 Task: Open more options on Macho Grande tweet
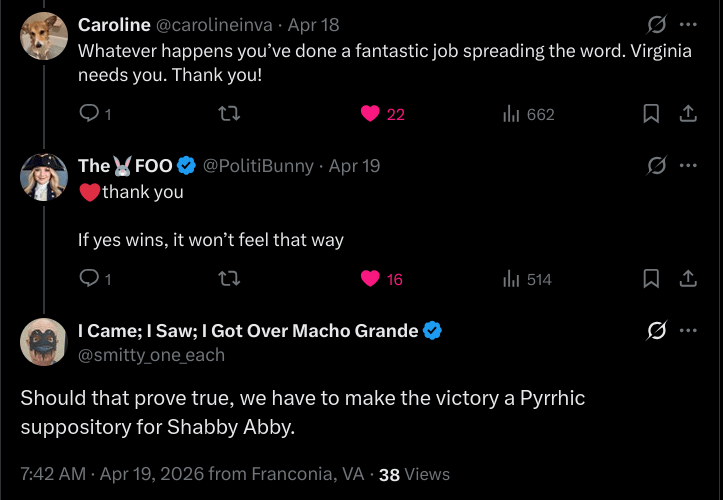pos(688,330)
